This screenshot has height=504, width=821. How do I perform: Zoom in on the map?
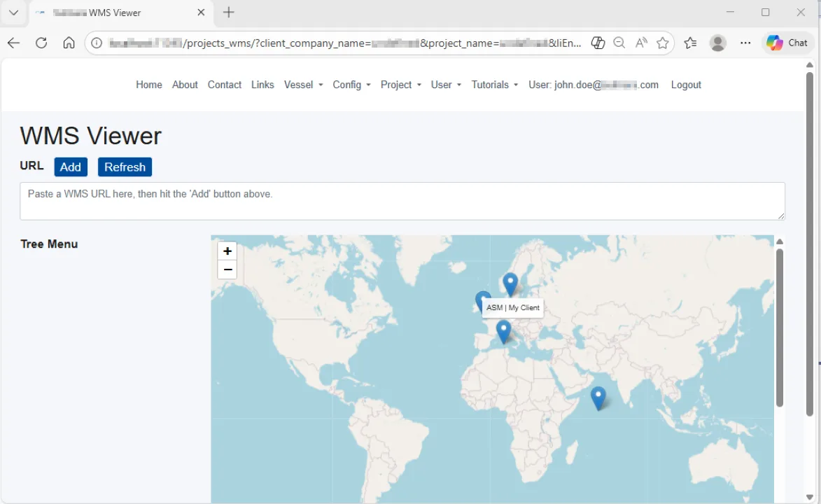(227, 251)
